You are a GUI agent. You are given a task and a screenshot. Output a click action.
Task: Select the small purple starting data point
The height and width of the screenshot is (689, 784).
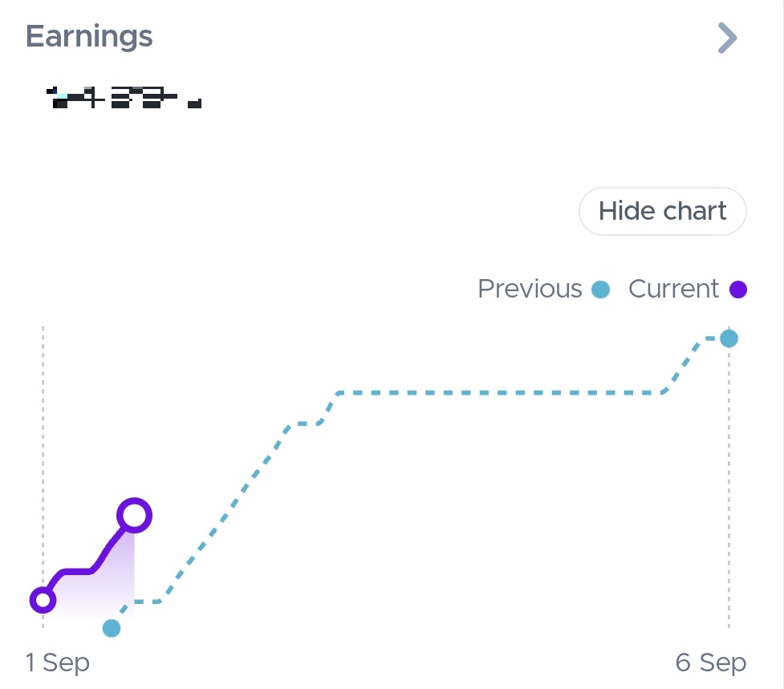pos(43,599)
